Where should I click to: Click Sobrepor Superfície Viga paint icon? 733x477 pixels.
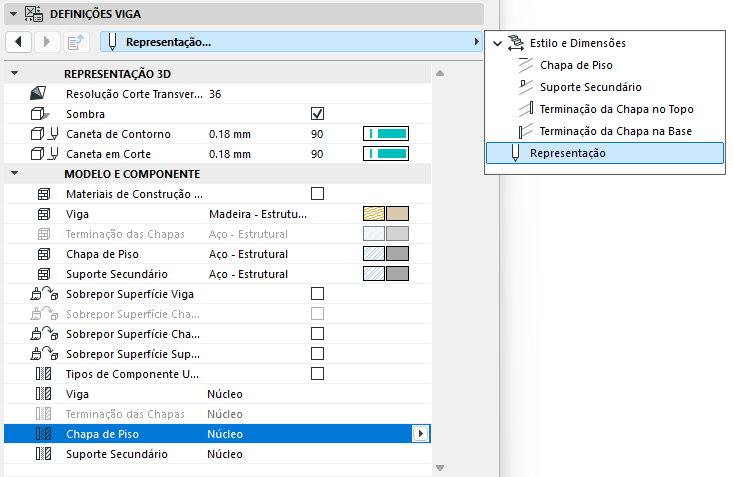44,294
